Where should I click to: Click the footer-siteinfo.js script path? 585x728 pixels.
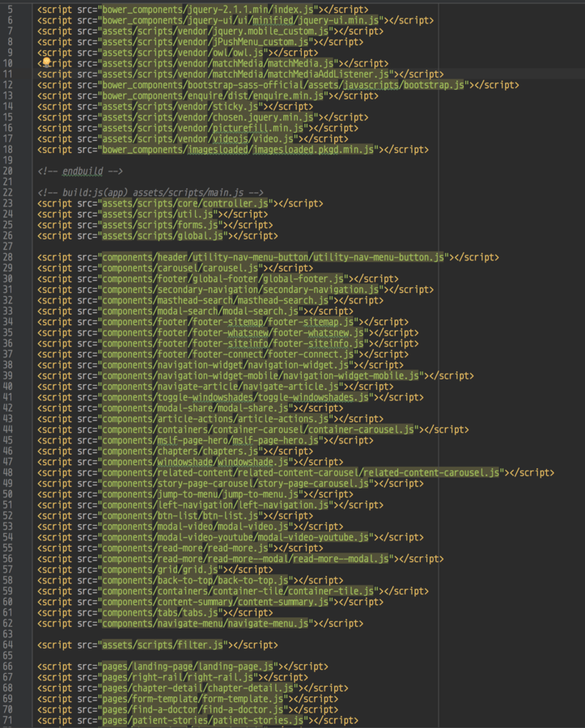[233, 343]
